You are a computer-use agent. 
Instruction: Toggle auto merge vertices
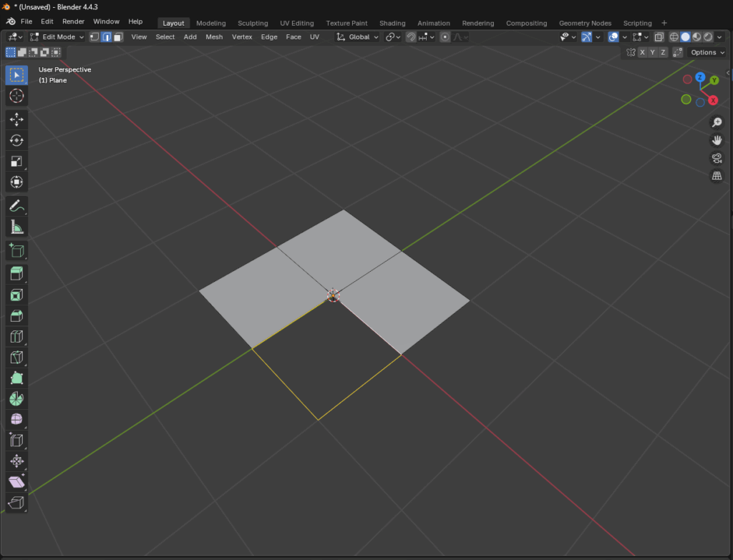pos(677,52)
